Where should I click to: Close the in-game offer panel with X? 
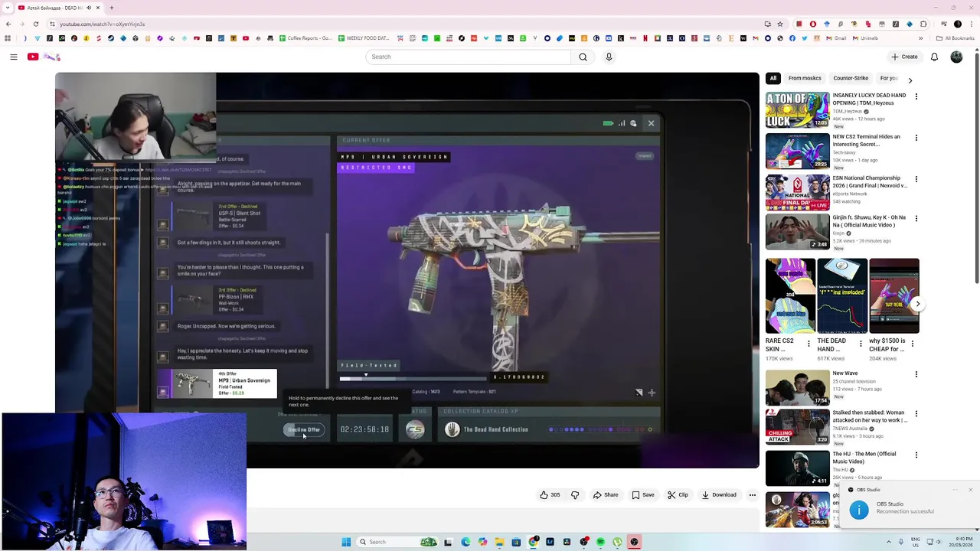coord(651,123)
